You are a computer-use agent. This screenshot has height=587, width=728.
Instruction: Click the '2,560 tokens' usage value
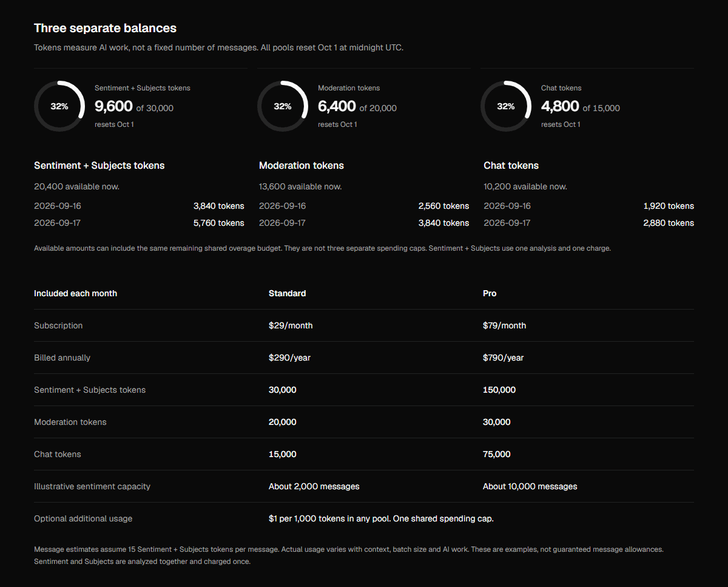pyautogui.click(x=443, y=206)
